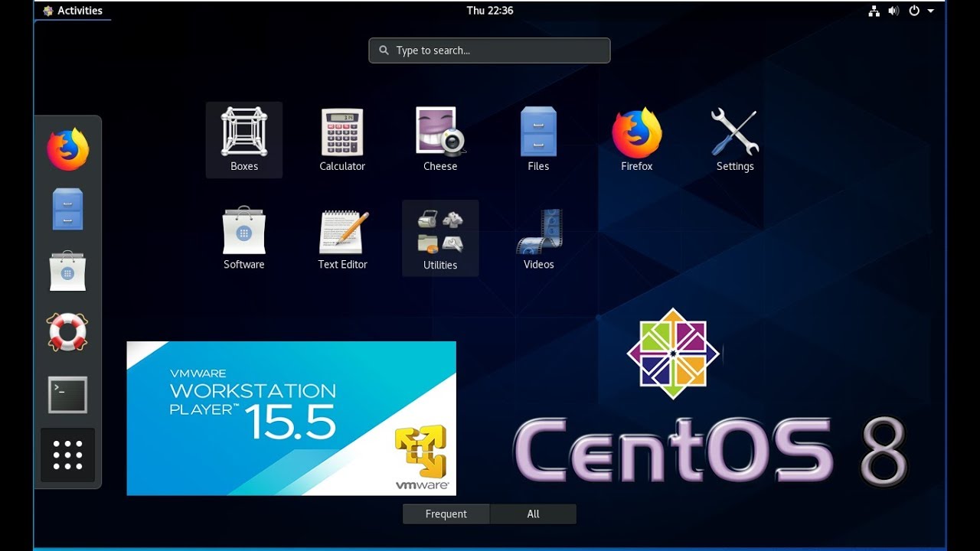Launch Terminal from the dock

point(67,395)
